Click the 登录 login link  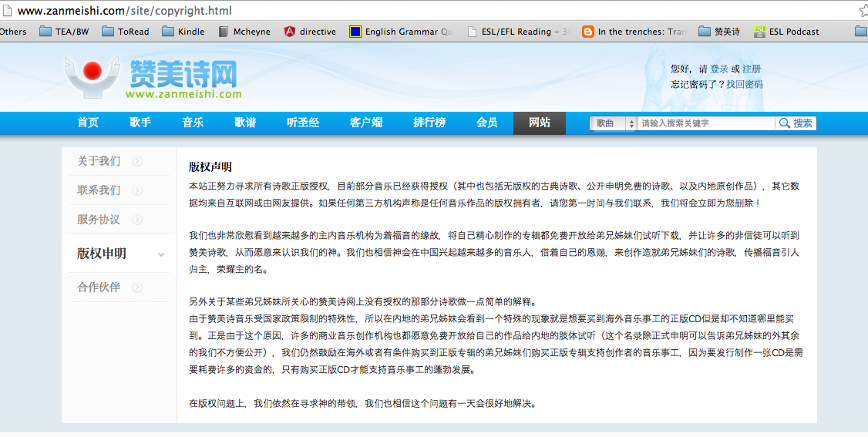(719, 69)
